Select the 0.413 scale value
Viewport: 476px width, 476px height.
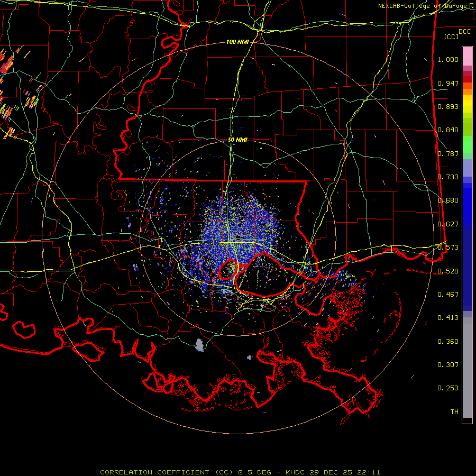448,318
